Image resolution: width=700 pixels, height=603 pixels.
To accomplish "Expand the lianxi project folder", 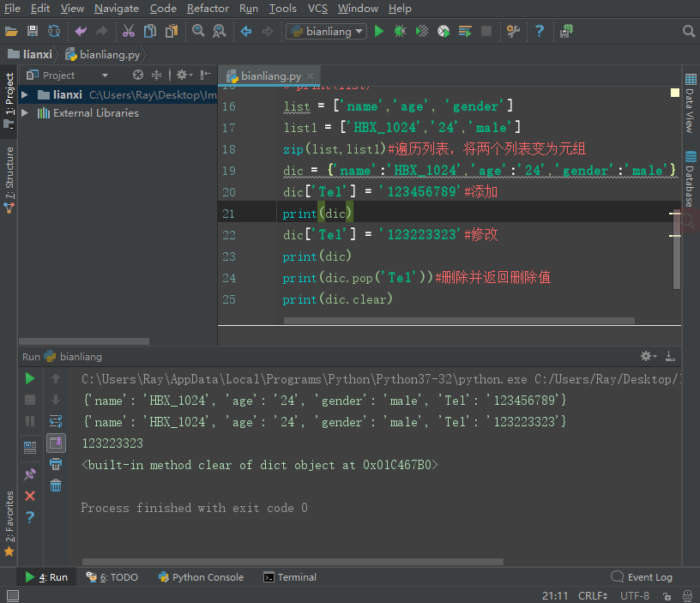I will tap(25, 94).
